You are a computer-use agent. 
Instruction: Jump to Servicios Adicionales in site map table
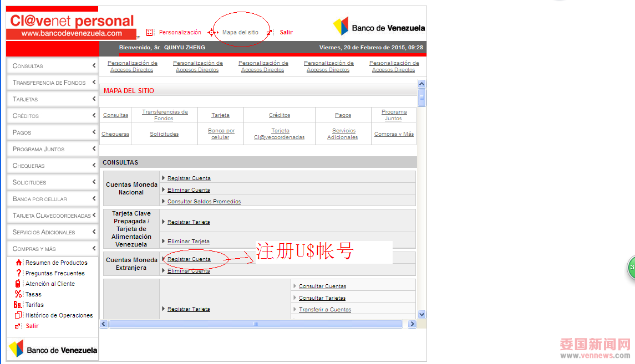coord(343,134)
